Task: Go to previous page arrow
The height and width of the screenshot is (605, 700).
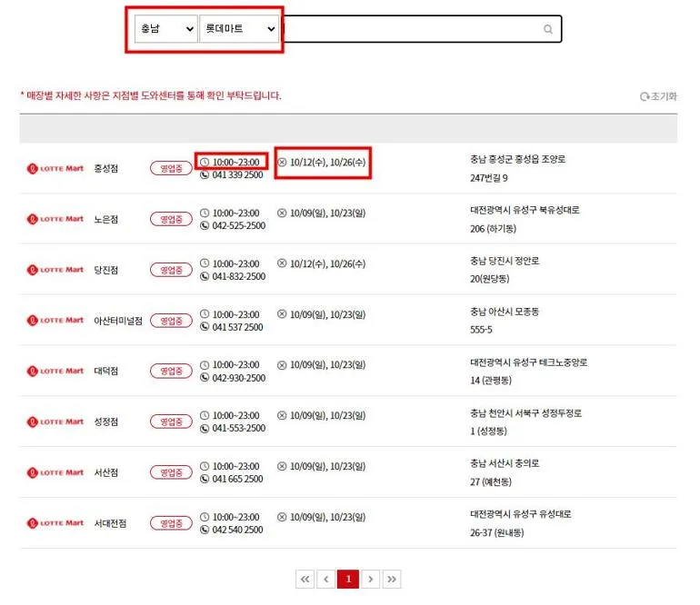Action: click(x=325, y=580)
